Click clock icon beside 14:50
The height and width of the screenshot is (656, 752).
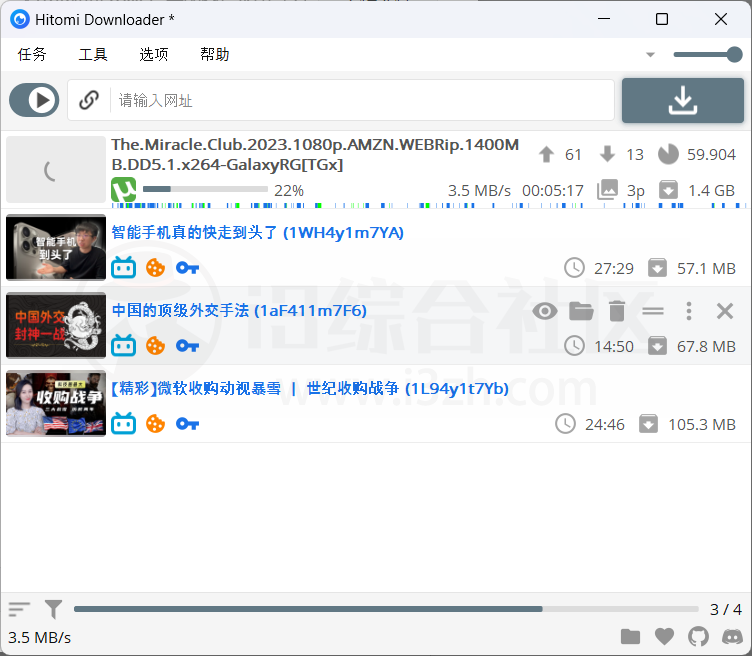point(574,346)
